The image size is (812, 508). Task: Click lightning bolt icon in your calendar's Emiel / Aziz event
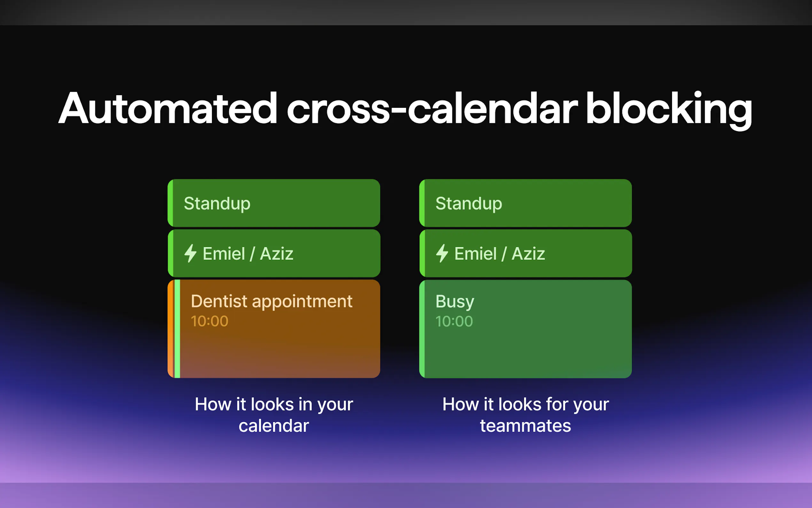coord(190,253)
